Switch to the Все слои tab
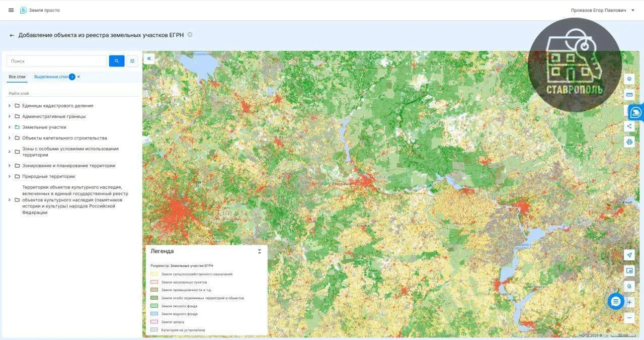This screenshot has height=340, width=644. click(17, 77)
